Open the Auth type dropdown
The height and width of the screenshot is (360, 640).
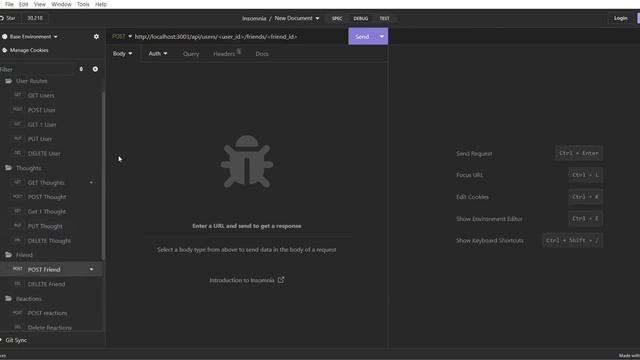tap(158, 53)
